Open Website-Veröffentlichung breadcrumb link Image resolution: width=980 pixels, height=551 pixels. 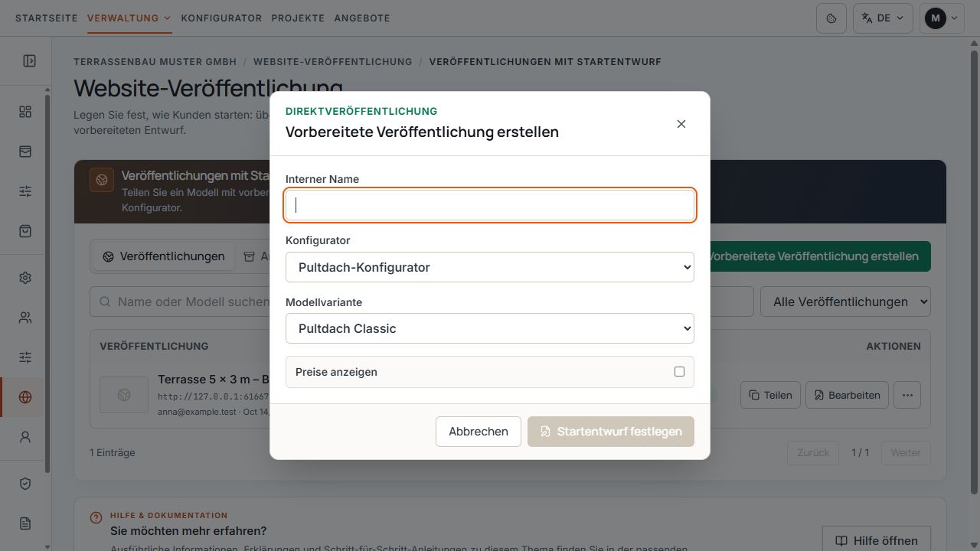tap(333, 61)
